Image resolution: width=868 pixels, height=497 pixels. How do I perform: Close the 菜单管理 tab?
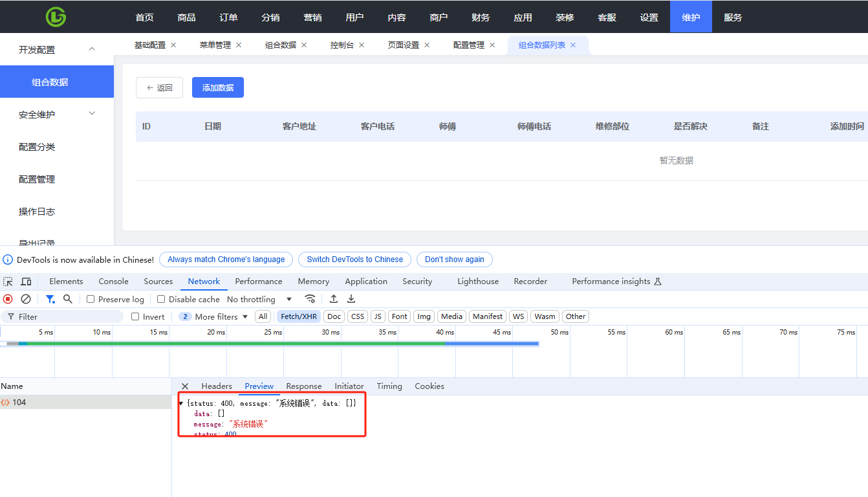[x=239, y=45]
